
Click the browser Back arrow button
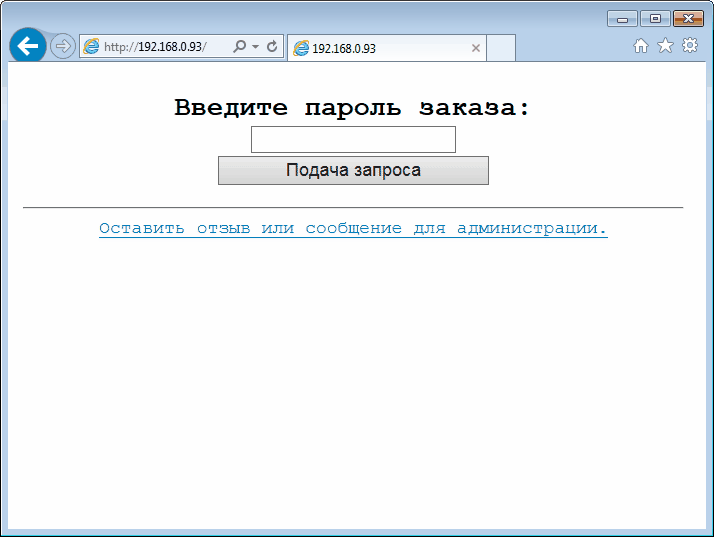pyautogui.click(x=27, y=46)
